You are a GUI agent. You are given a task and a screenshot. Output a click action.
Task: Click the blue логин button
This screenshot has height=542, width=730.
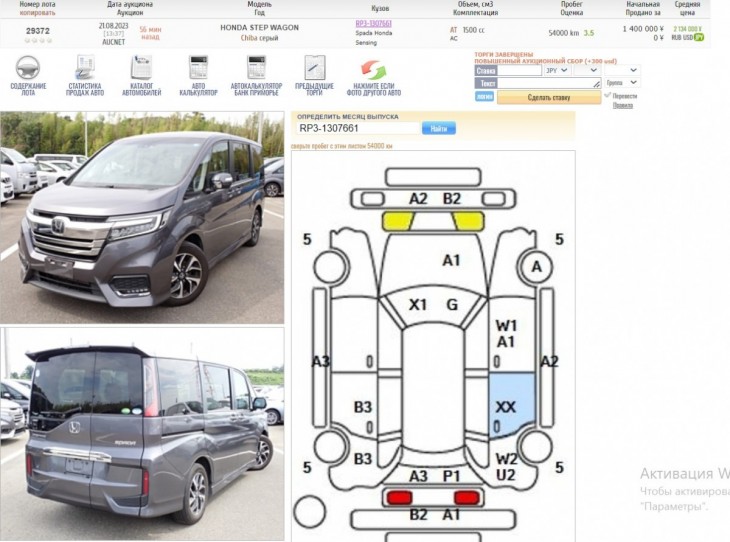tap(484, 96)
